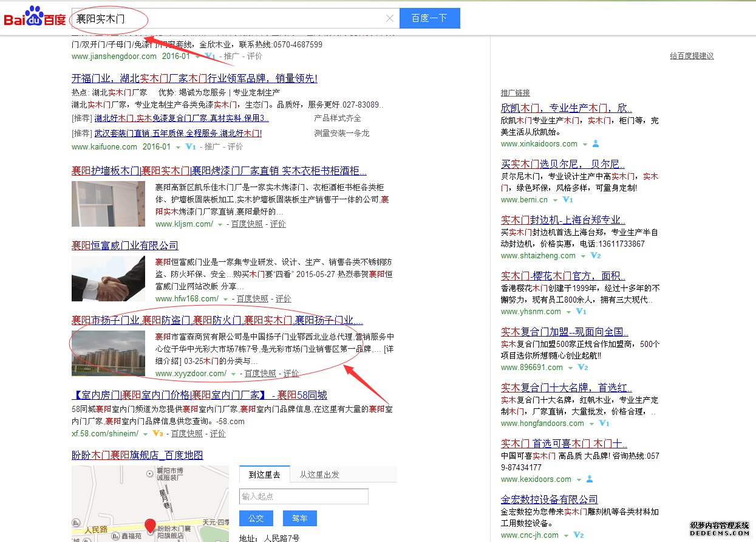
Task: Click the V1 badge beside berni.cn
Action: click(x=568, y=199)
